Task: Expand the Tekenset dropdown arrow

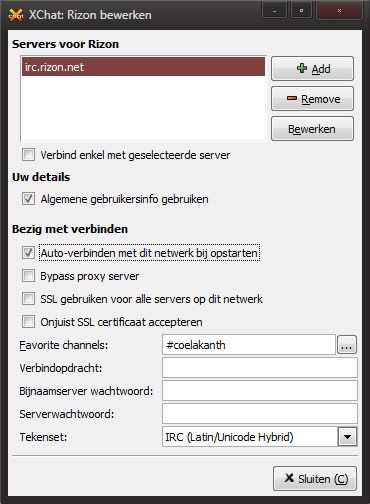Action: tap(347, 437)
